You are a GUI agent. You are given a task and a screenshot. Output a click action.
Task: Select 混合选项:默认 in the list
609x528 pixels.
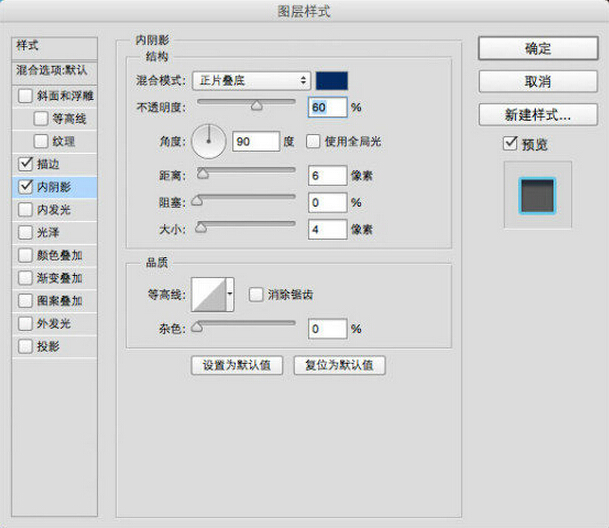[54, 72]
